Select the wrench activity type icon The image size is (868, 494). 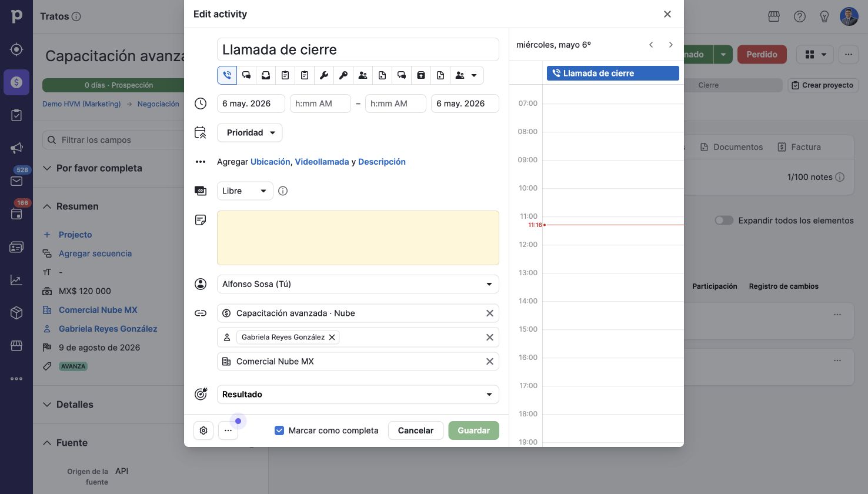(x=324, y=75)
